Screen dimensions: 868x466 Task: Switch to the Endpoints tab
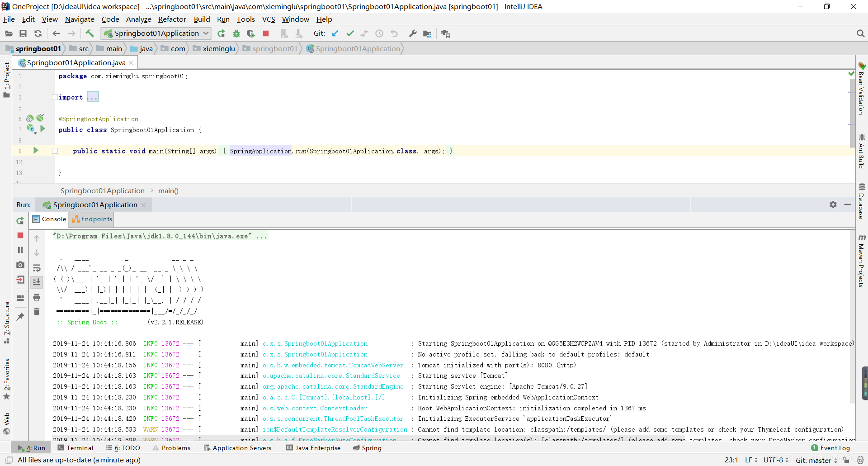point(91,219)
